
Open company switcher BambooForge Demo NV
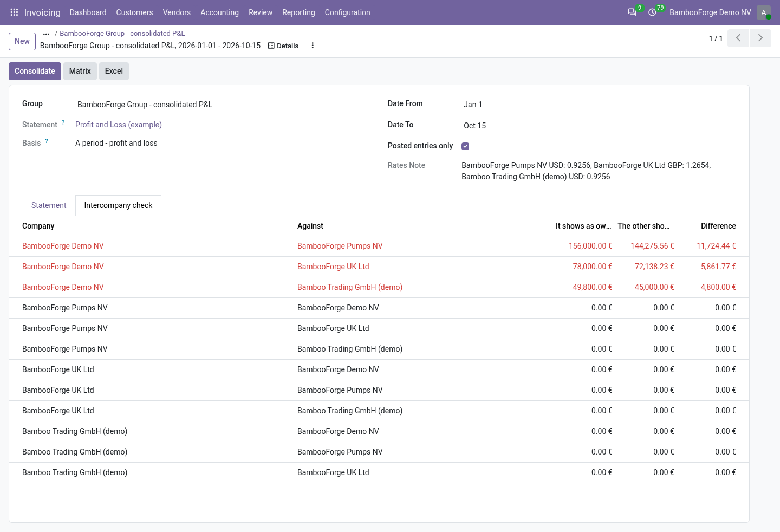click(x=710, y=12)
